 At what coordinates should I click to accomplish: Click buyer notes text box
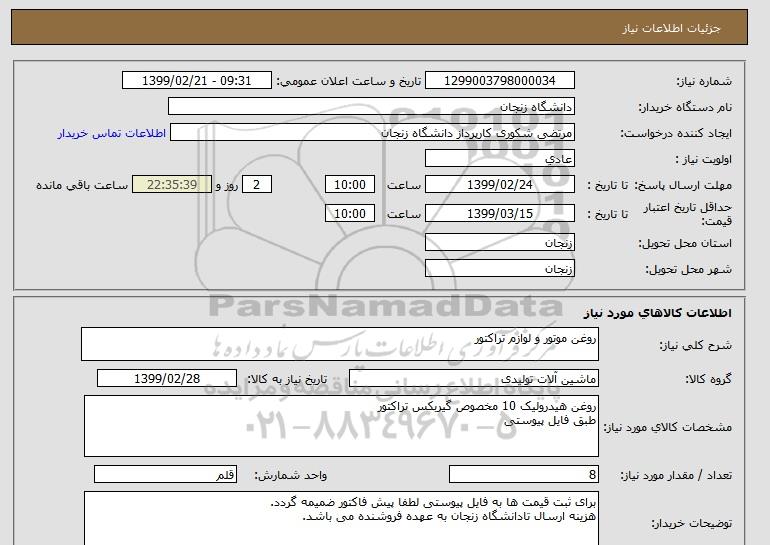pos(341,518)
